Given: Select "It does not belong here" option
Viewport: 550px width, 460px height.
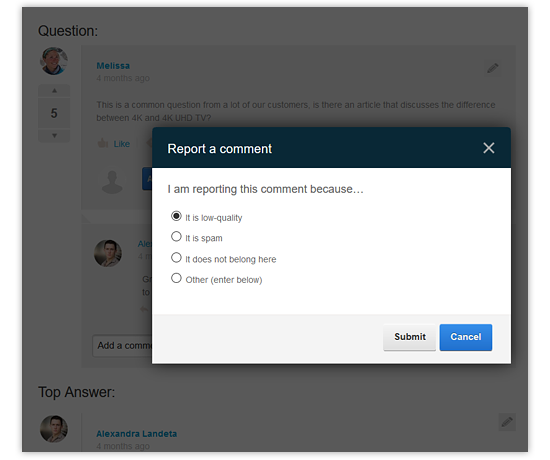Looking at the screenshot, I should [176, 258].
